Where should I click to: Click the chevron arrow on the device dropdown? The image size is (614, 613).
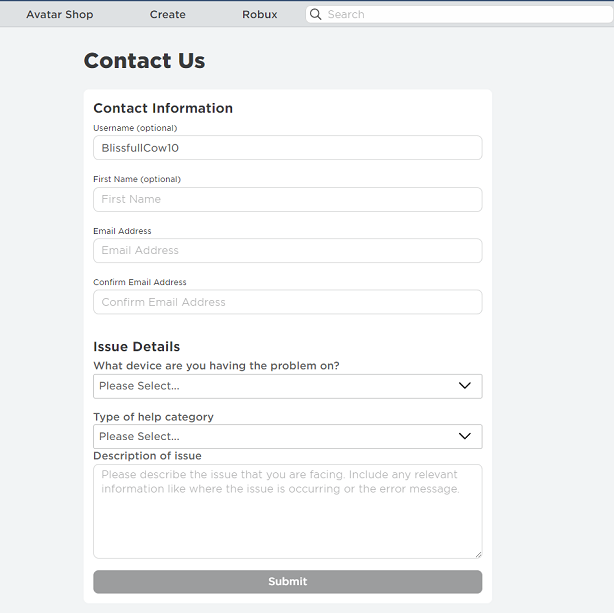pyautogui.click(x=464, y=386)
